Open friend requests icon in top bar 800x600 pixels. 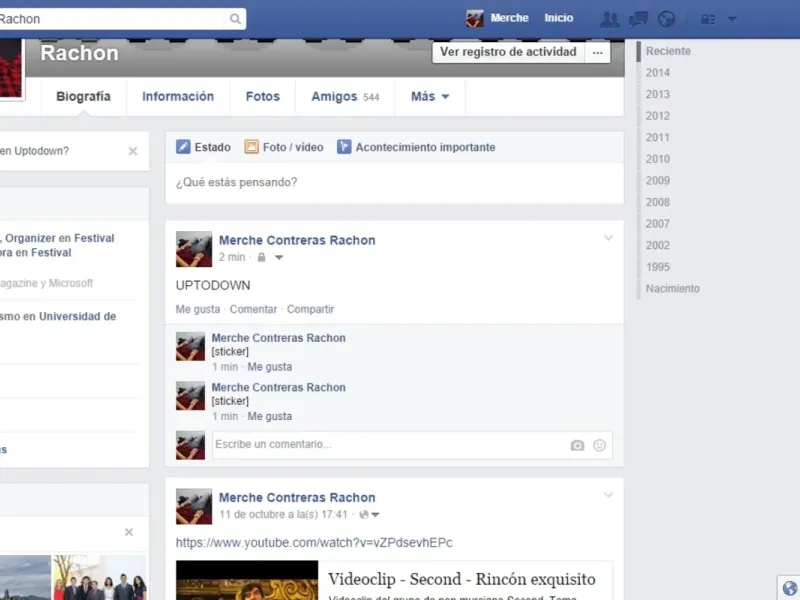(x=609, y=19)
